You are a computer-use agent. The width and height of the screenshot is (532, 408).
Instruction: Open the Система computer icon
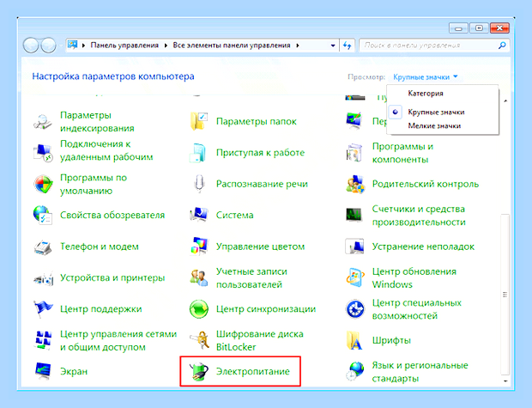[199, 215]
